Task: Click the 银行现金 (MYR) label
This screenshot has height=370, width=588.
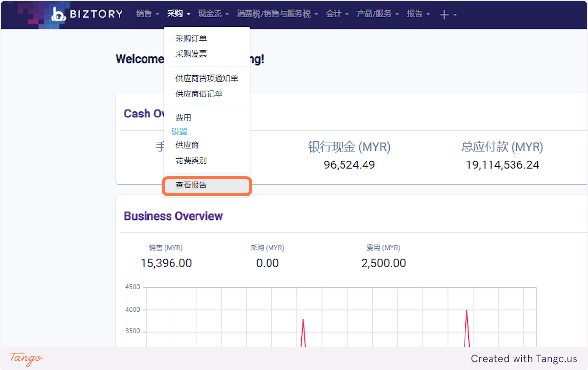Action: pos(349,147)
